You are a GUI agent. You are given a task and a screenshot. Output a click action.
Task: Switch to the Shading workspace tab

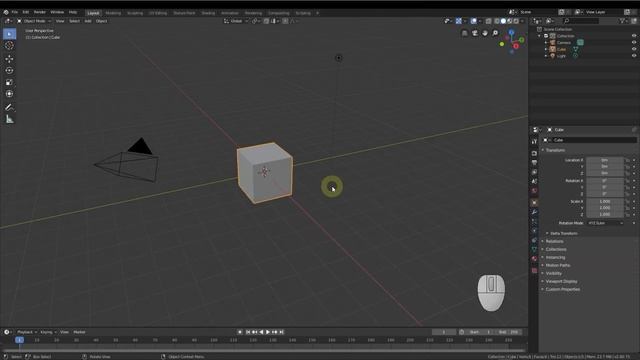coord(208,13)
